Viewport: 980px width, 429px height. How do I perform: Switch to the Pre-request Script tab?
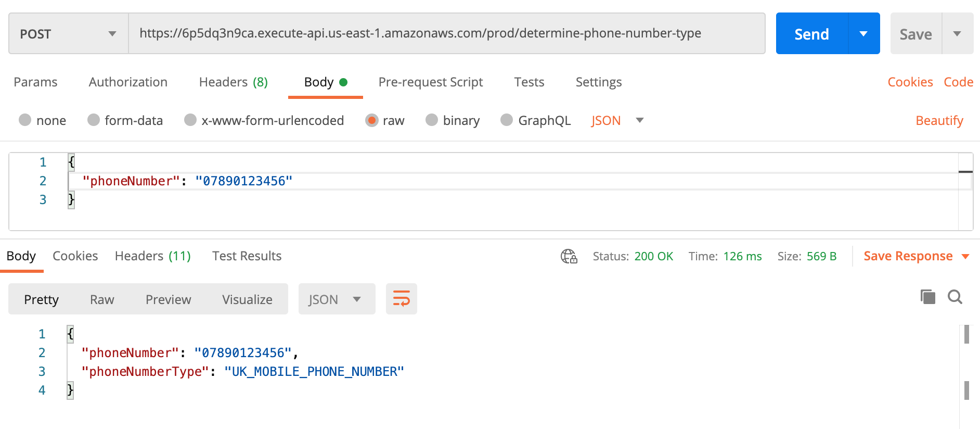431,82
